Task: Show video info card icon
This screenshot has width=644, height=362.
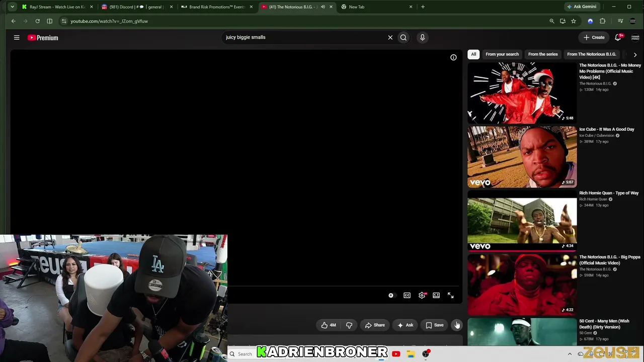Action: point(453,57)
